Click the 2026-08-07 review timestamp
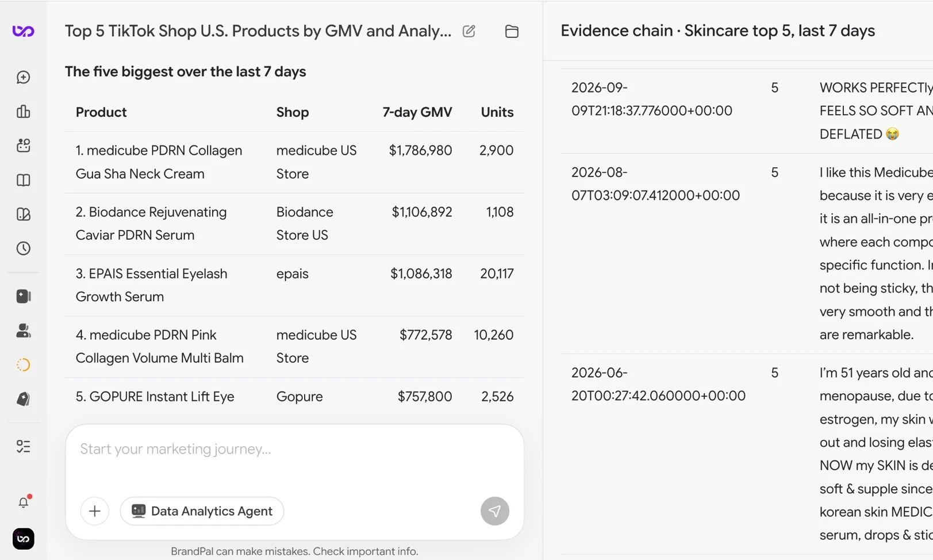The width and height of the screenshot is (933, 560). point(655,183)
